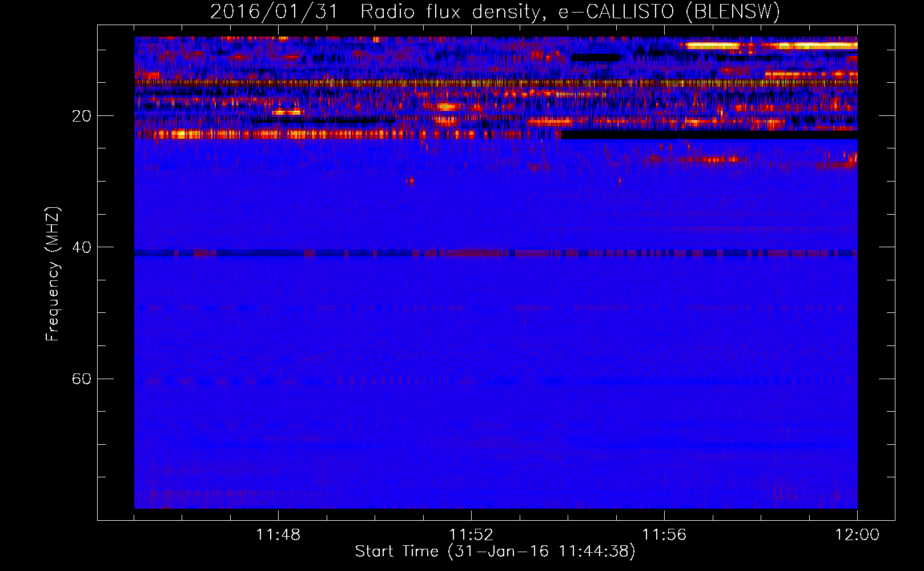Click the 'Start Time (31-Jan-16 11:44:38)' label

pyautogui.click(x=495, y=552)
